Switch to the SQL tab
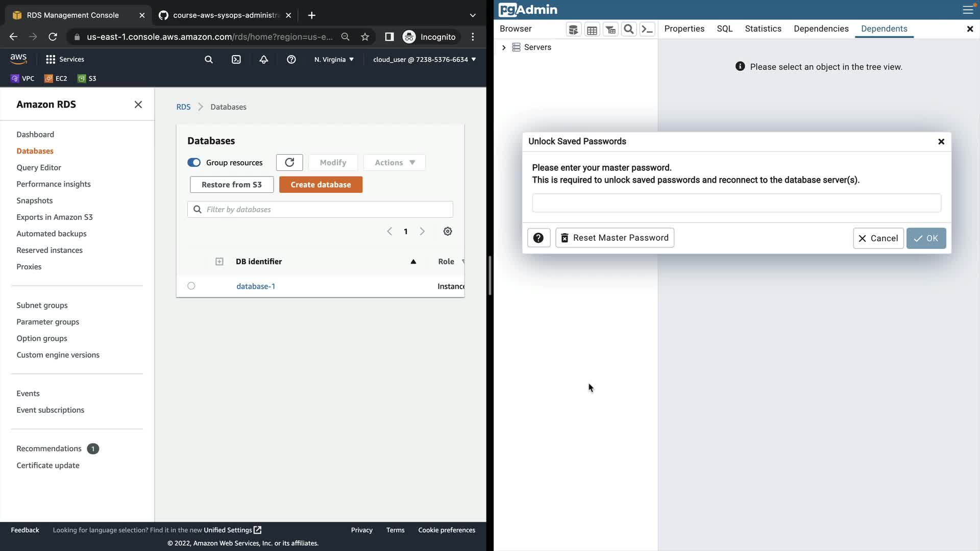980x551 pixels. (724, 29)
